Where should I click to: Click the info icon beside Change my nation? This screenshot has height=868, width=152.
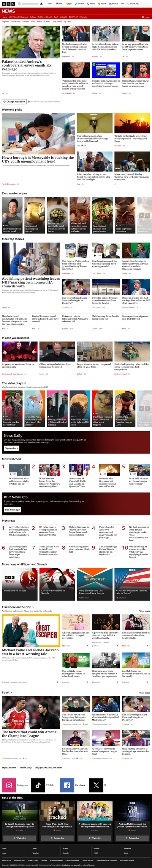(28, 102)
